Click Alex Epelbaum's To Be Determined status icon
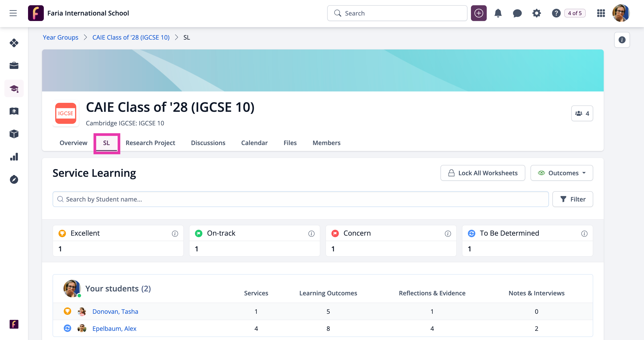The width and height of the screenshot is (644, 340). click(x=67, y=328)
